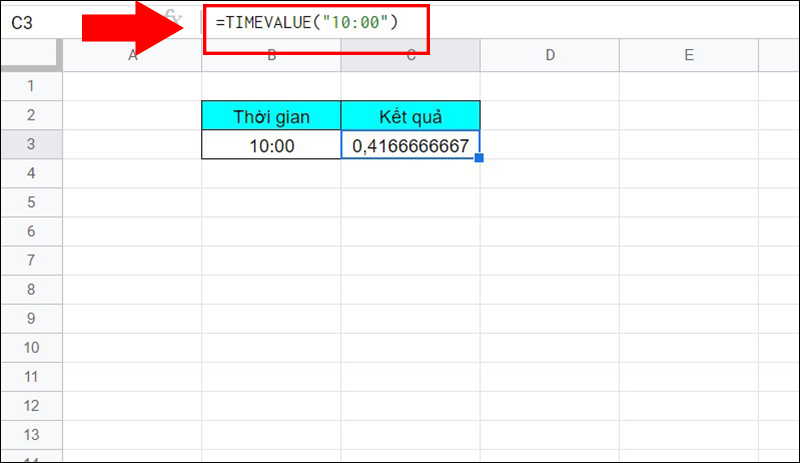
Task: Select the row 10 header
Action: (x=31, y=348)
